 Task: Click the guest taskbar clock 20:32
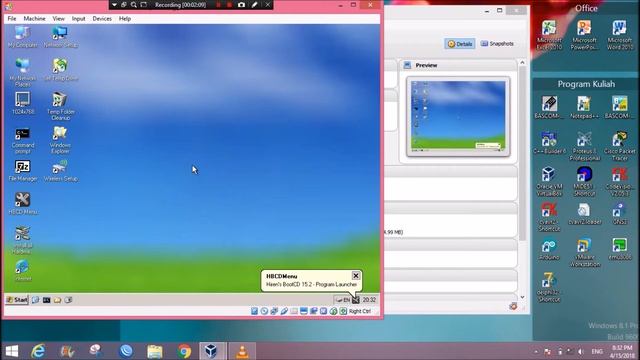[x=369, y=300]
